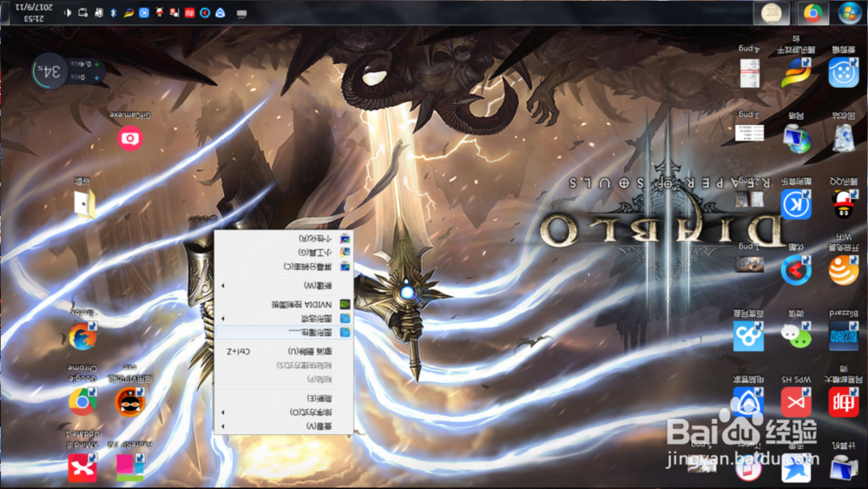Launch Axure RP 7.0 shortcut
This screenshot has width=868, height=489.
(130, 467)
